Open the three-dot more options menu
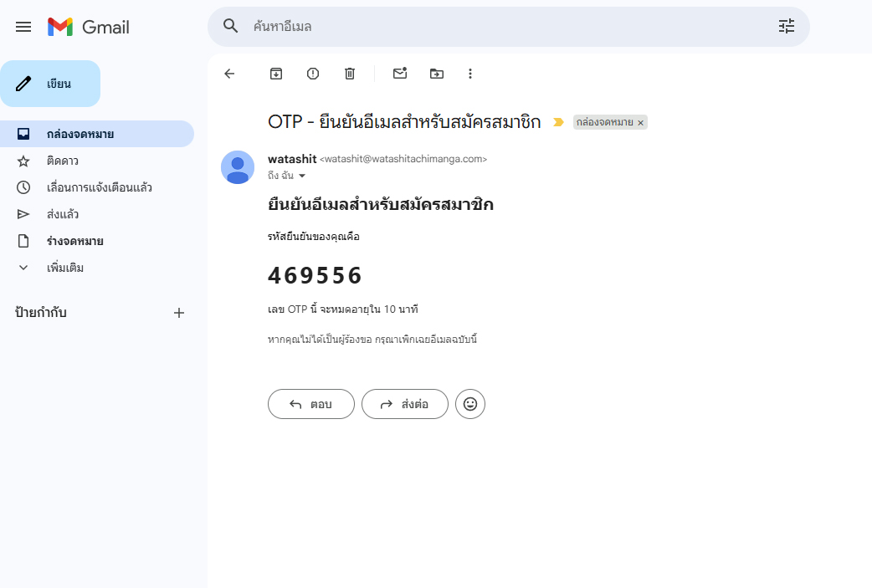 point(470,74)
